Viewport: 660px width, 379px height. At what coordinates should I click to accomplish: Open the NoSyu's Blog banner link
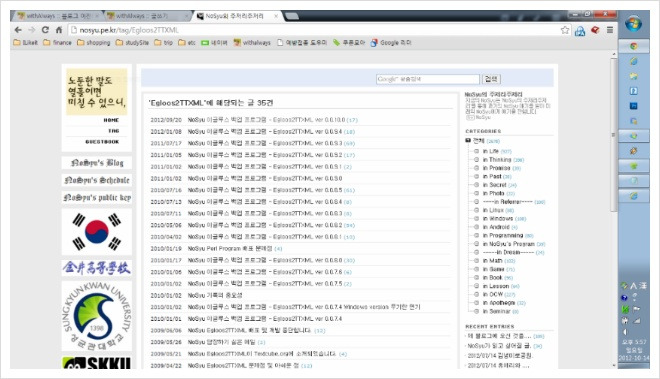pyautogui.click(x=97, y=163)
